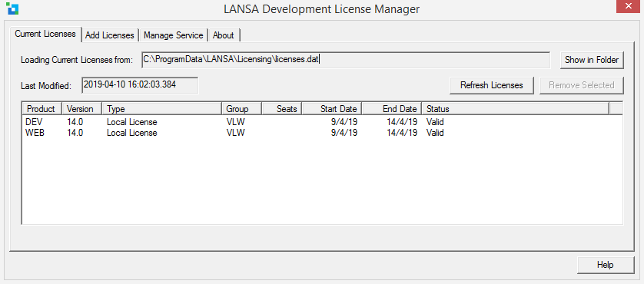Click end date 14/4/19 in WEB row
Image resolution: width=644 pixels, height=284 pixels.
click(x=402, y=133)
